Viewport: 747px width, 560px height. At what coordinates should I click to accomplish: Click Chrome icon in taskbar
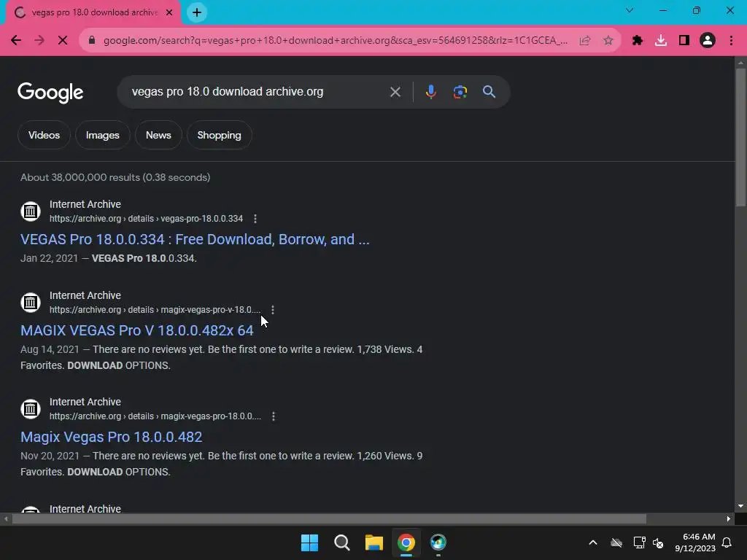(406, 542)
